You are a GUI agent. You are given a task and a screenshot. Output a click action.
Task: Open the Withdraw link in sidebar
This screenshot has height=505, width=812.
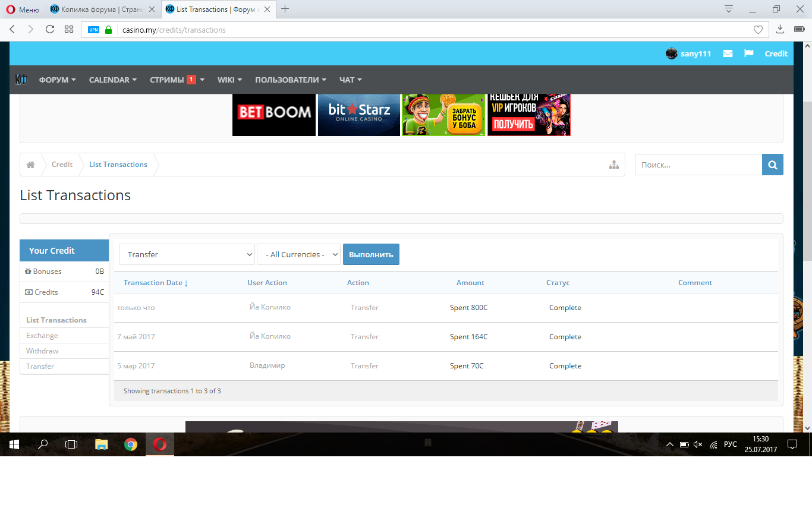point(42,351)
